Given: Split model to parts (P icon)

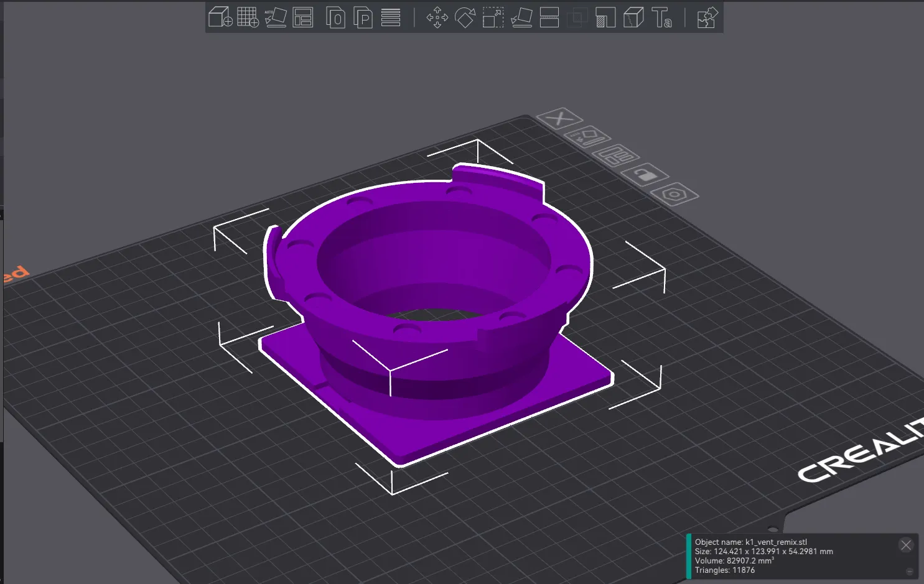Looking at the screenshot, I should pyautogui.click(x=363, y=17).
